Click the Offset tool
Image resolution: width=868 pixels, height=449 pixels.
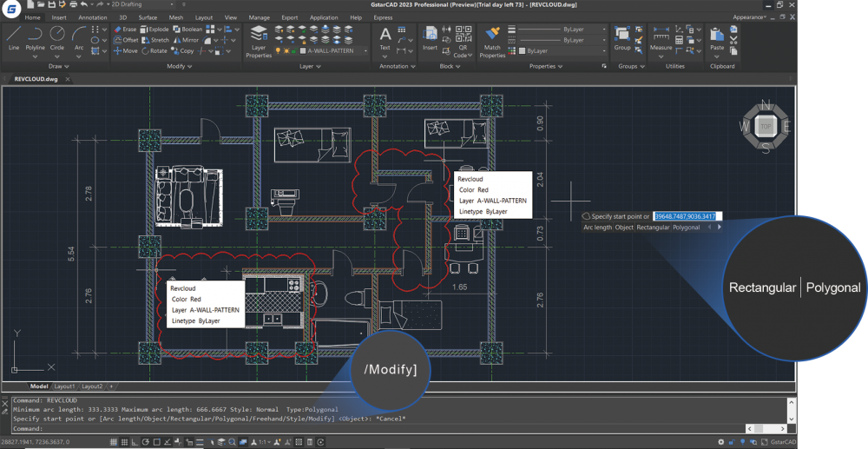[126, 40]
